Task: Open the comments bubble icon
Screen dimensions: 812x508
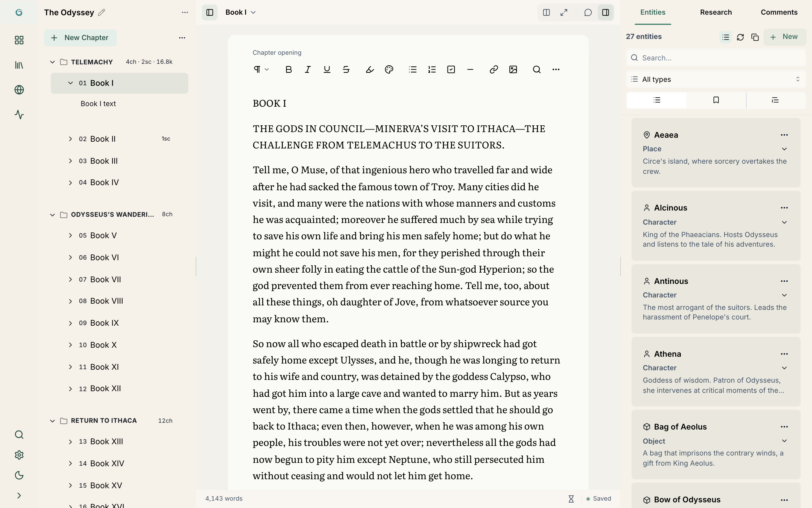Action: [588, 12]
